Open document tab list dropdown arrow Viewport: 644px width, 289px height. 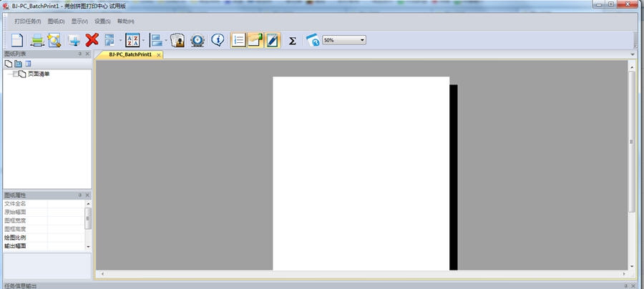click(x=632, y=54)
